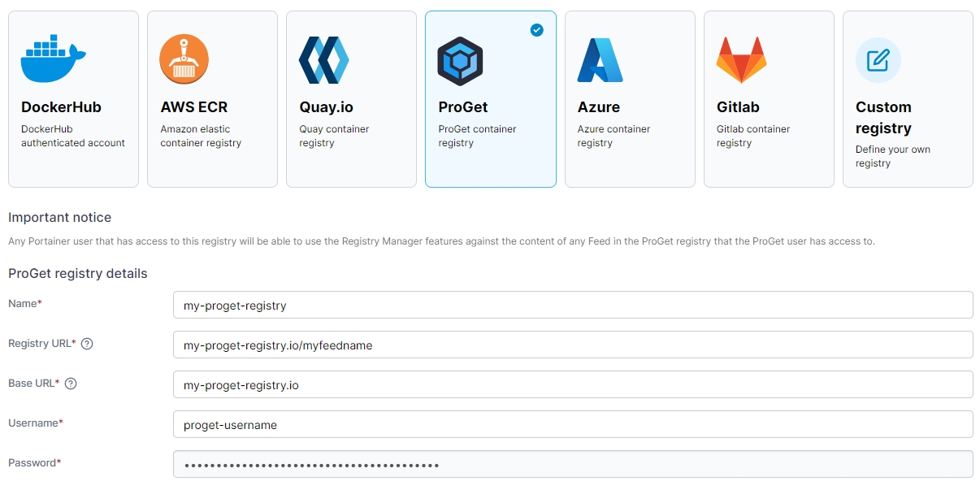
Task: Click the AWS ECR orange icon
Action: pyautogui.click(x=184, y=59)
